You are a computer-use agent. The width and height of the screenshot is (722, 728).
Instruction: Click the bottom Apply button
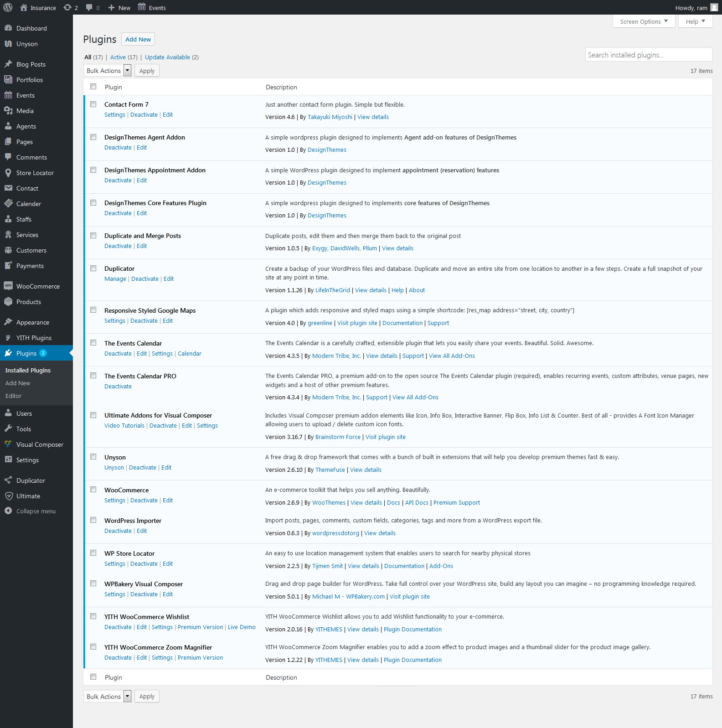tap(147, 696)
